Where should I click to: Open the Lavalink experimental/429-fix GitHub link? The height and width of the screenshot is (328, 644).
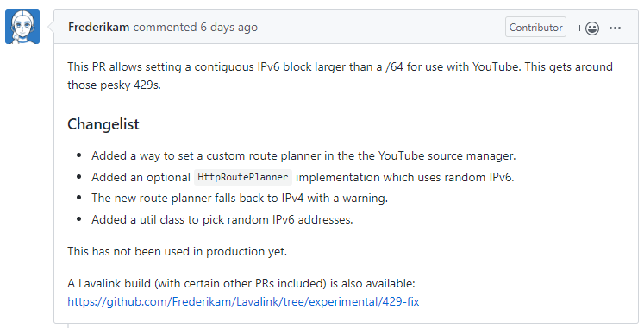click(x=243, y=302)
